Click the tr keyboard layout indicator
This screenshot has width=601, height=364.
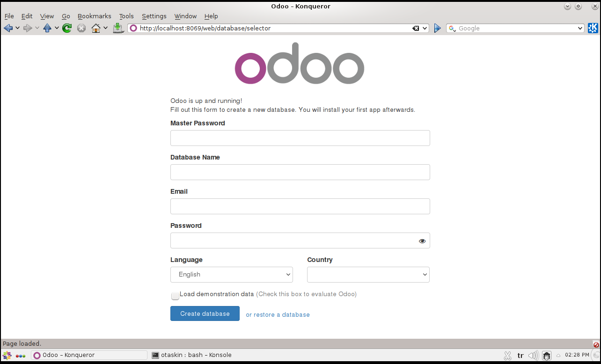coord(520,356)
